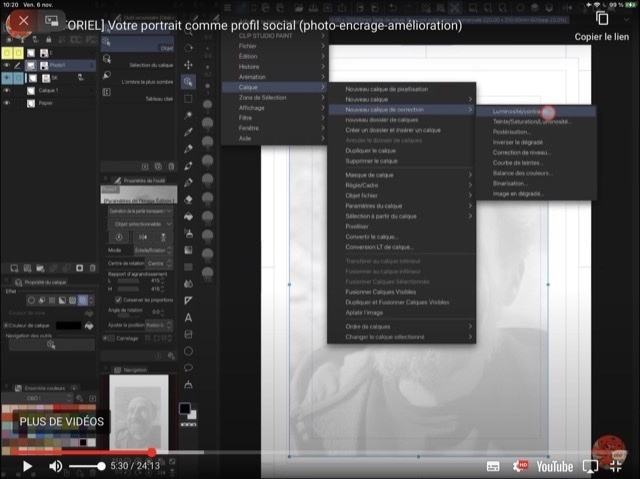Play the YouTube video
The width and height of the screenshot is (640, 479).
(x=27, y=466)
